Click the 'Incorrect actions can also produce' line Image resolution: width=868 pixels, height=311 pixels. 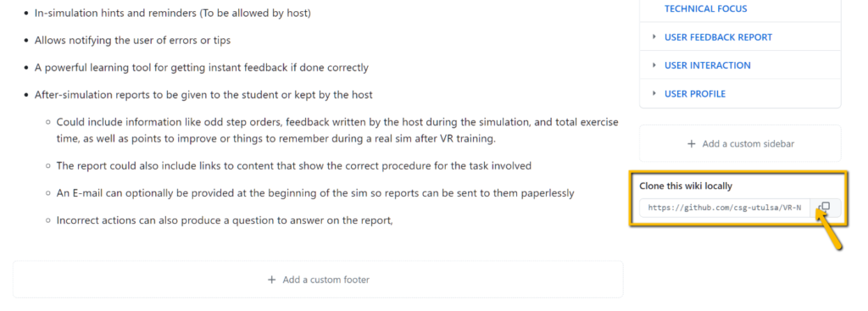(x=225, y=220)
